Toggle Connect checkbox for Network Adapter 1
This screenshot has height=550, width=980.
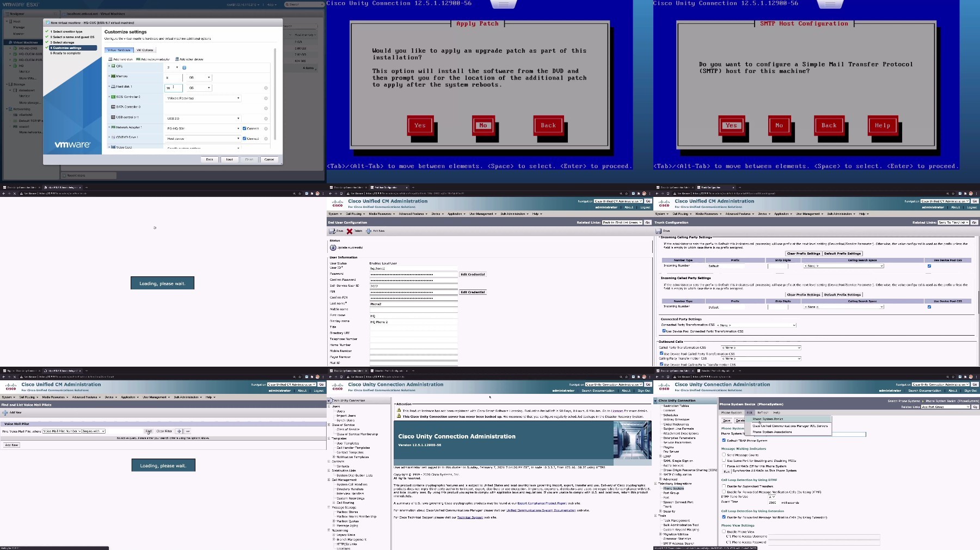pyautogui.click(x=244, y=128)
